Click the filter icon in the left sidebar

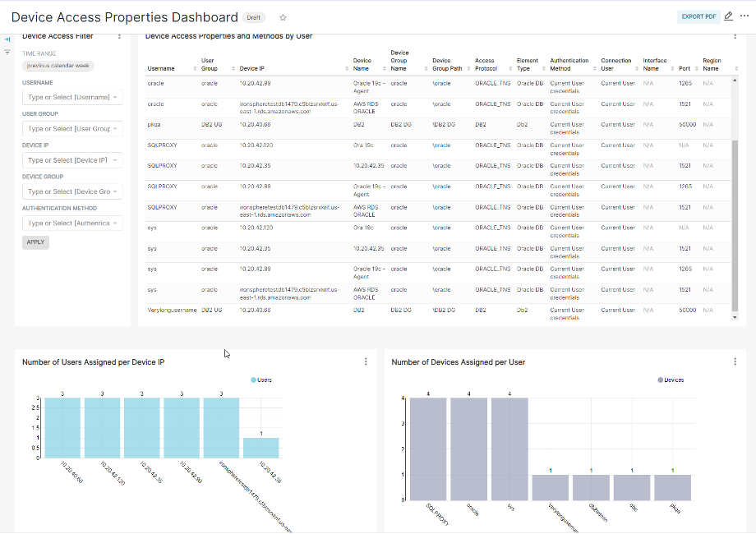[8, 51]
